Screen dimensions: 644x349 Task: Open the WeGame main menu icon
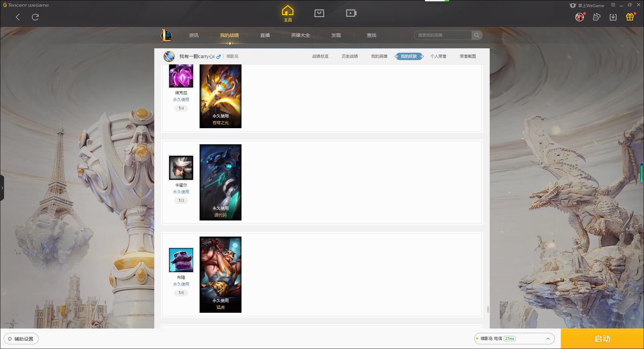pos(613,5)
